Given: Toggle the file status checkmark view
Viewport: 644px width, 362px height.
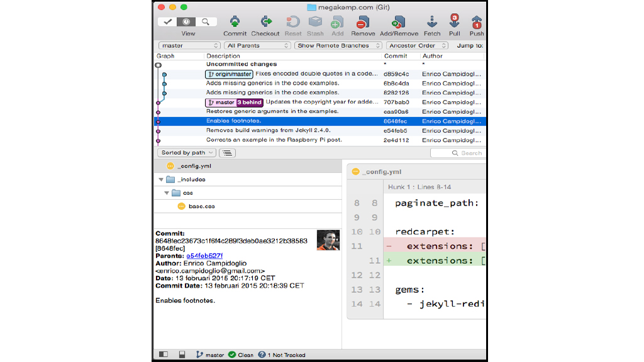Looking at the screenshot, I should point(168,21).
